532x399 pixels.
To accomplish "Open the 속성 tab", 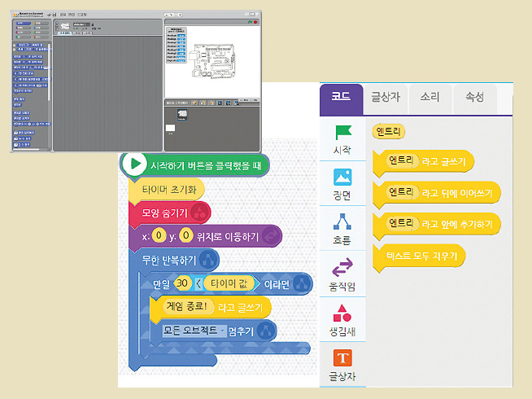I will pyautogui.click(x=475, y=97).
